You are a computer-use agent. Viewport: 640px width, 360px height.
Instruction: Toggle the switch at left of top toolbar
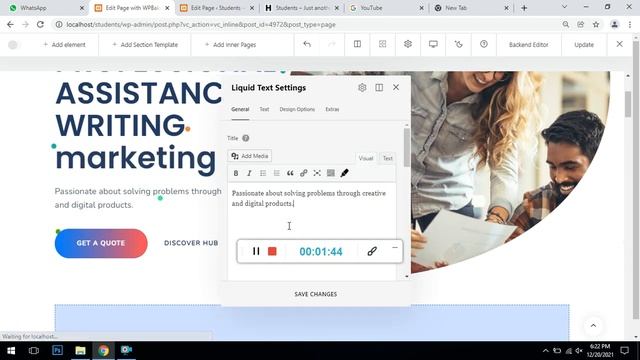14,44
